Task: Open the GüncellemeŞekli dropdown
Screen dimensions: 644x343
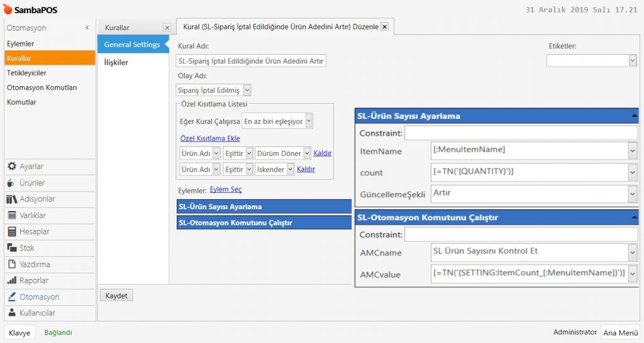Action: (632, 194)
